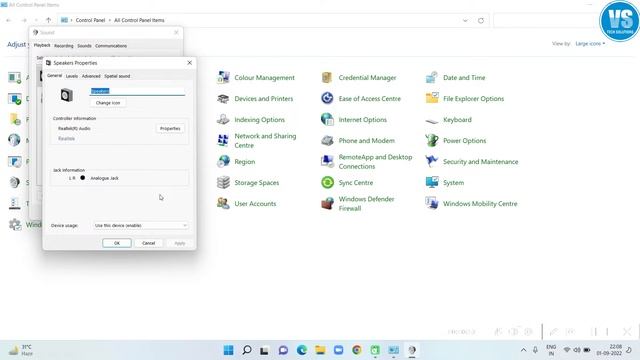
Task: Open the Keyboard icon
Action: tap(432, 120)
